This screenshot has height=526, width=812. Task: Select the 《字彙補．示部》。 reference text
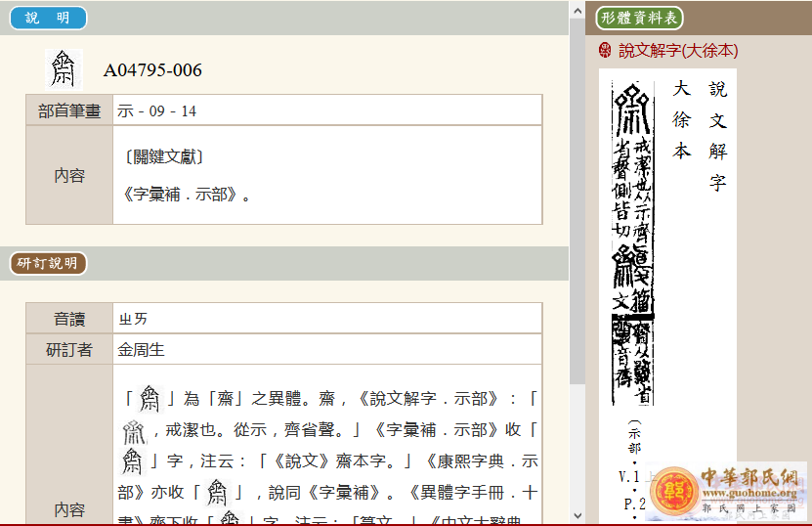point(187,195)
